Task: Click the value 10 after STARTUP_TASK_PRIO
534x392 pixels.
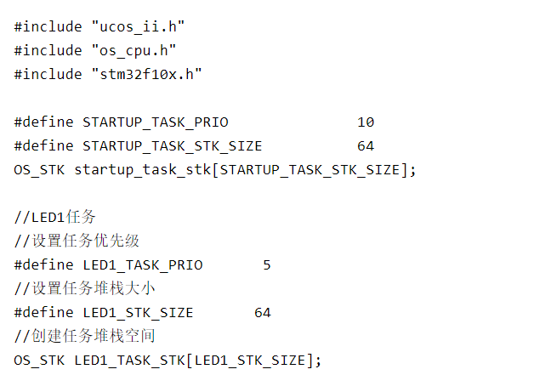Action: 366,122
